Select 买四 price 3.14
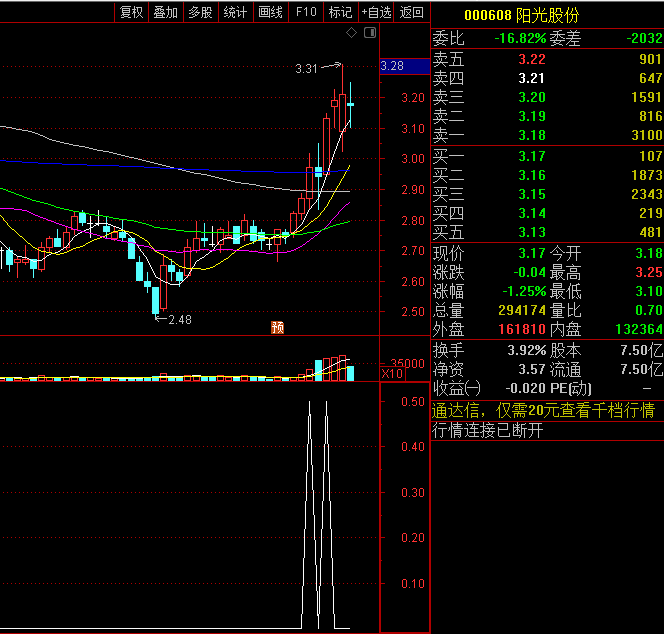 point(532,213)
